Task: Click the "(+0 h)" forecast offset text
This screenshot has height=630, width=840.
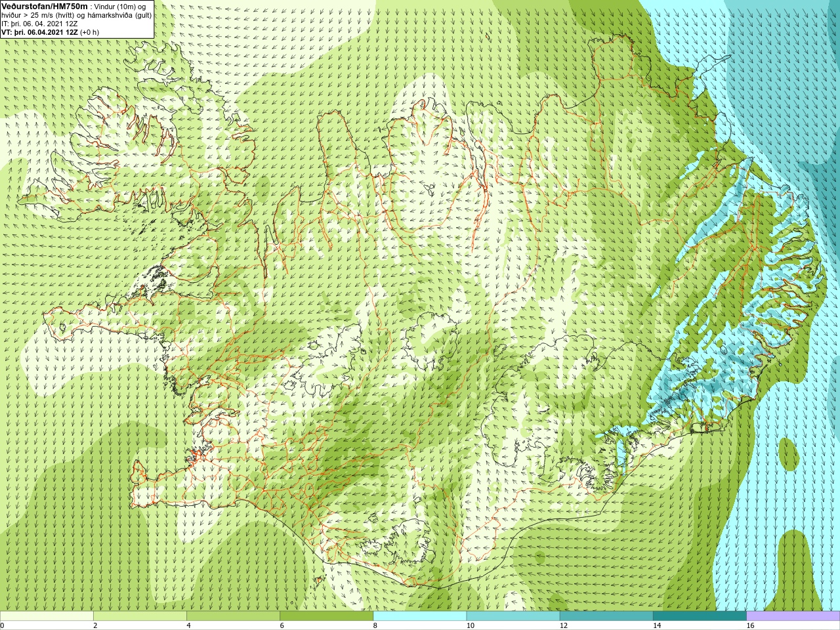Action: [90, 32]
